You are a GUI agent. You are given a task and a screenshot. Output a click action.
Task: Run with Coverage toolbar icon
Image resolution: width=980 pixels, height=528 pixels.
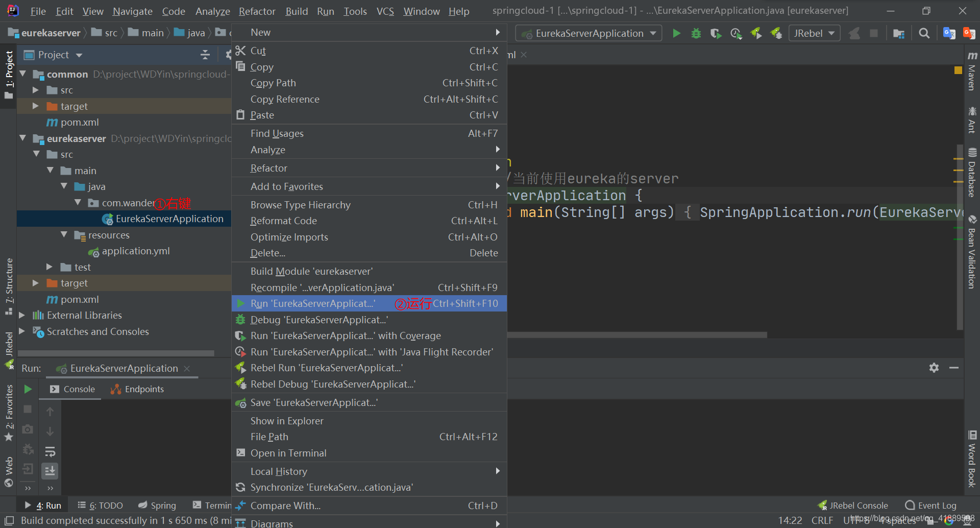716,33
